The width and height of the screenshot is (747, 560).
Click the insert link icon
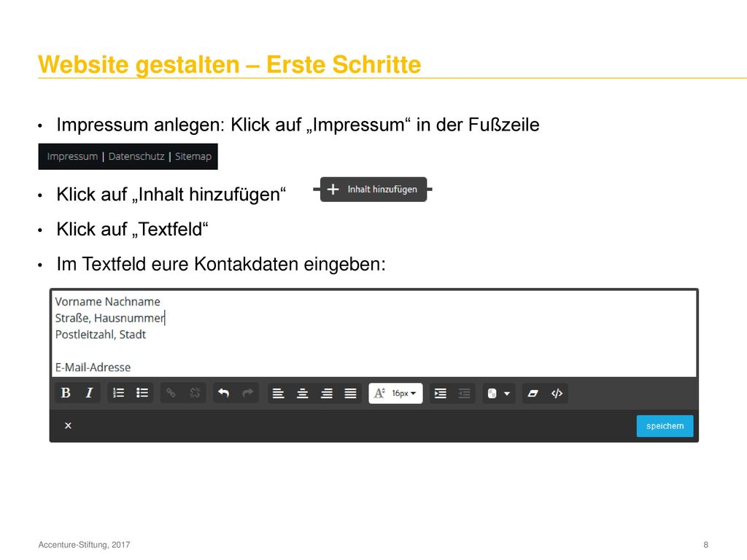tap(171, 393)
